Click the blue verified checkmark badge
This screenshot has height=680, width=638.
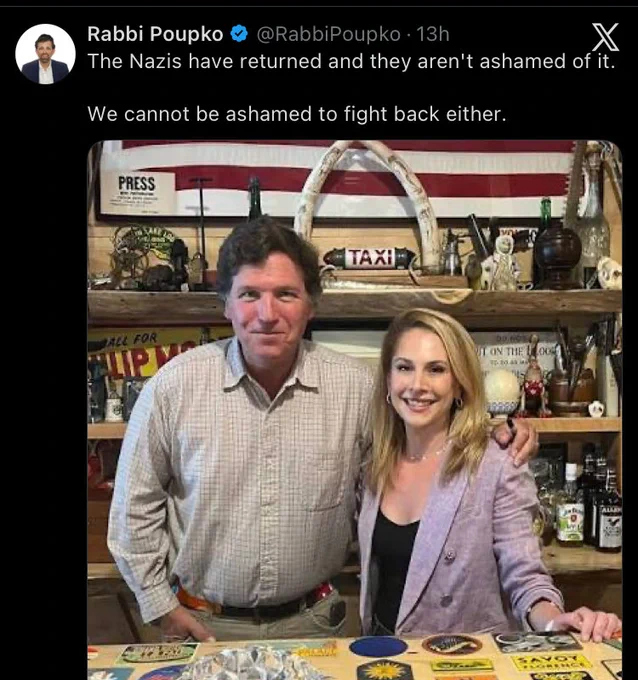click(239, 34)
